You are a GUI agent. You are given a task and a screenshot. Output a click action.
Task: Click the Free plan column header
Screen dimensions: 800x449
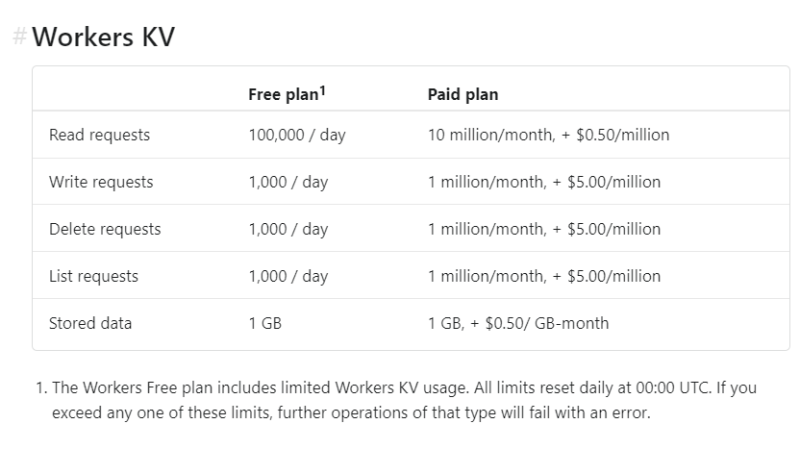tap(282, 95)
